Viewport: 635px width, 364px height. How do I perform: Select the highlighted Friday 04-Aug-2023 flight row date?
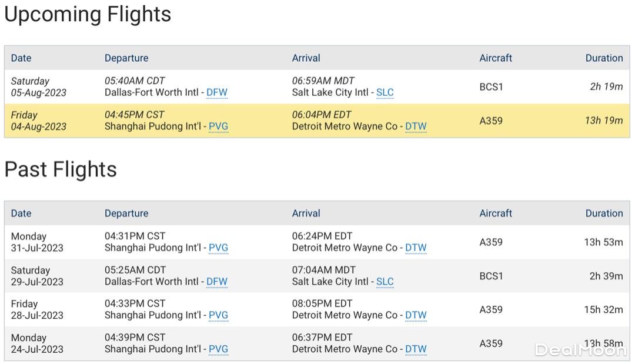coord(38,121)
